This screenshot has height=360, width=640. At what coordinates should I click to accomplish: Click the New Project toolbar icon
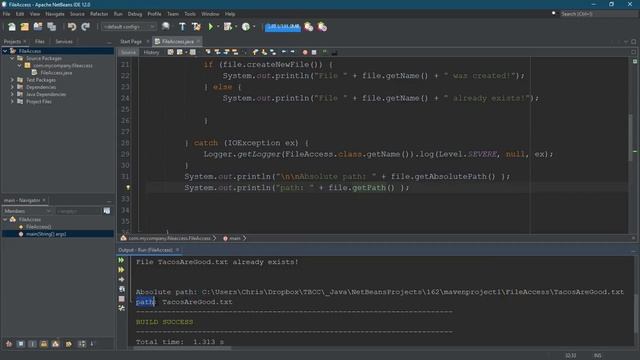pos(24,27)
